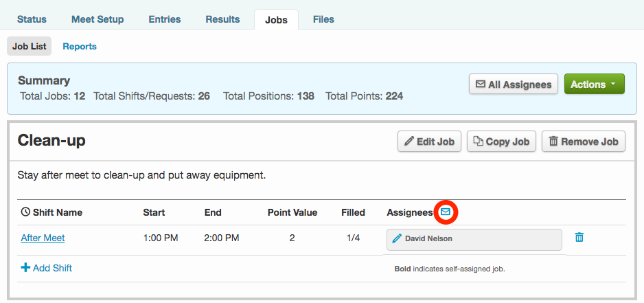Open the Files tab
Viewport: 644px width, 303px height.
(x=323, y=19)
